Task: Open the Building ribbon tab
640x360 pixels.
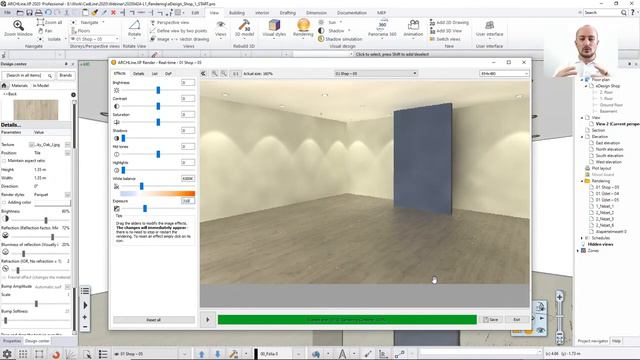Action: 237,13
